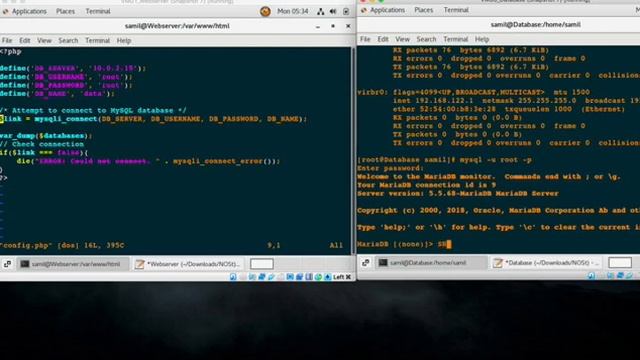Image resolution: width=640 pixels, height=360 pixels.
Task: Click the <?php opening line
Action: [x=11, y=51]
